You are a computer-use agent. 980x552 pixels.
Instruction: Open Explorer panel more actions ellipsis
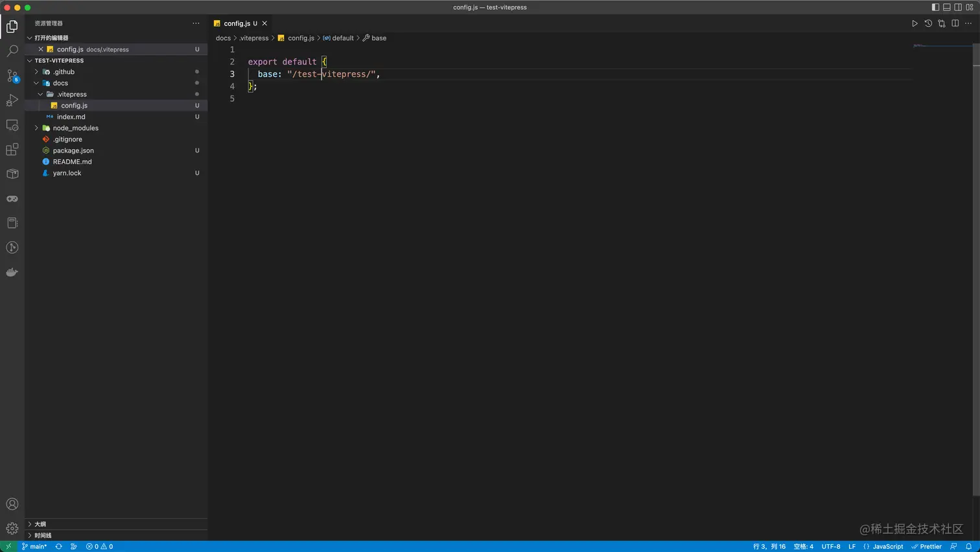[x=196, y=23]
